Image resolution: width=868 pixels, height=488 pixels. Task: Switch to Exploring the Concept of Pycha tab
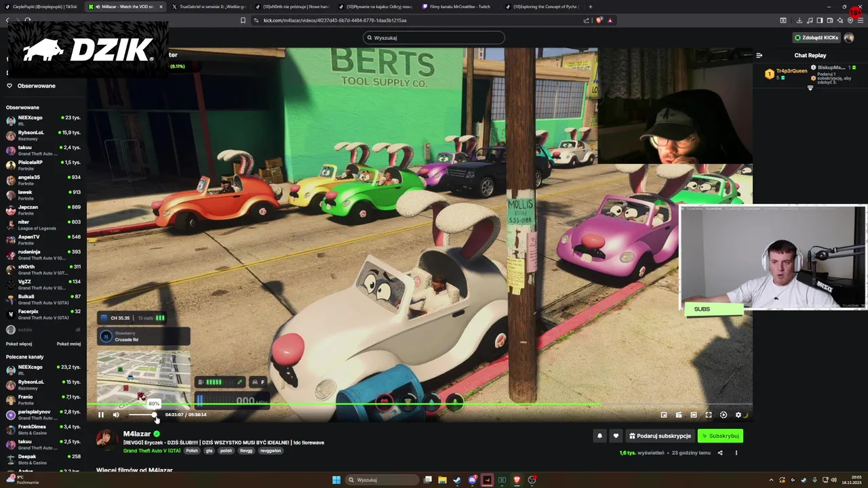(x=542, y=7)
